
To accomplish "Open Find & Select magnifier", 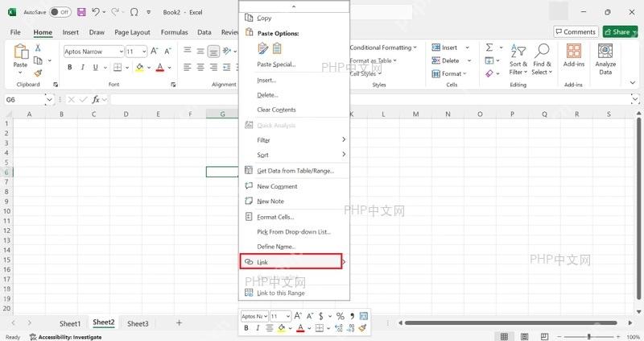I will click(542, 60).
